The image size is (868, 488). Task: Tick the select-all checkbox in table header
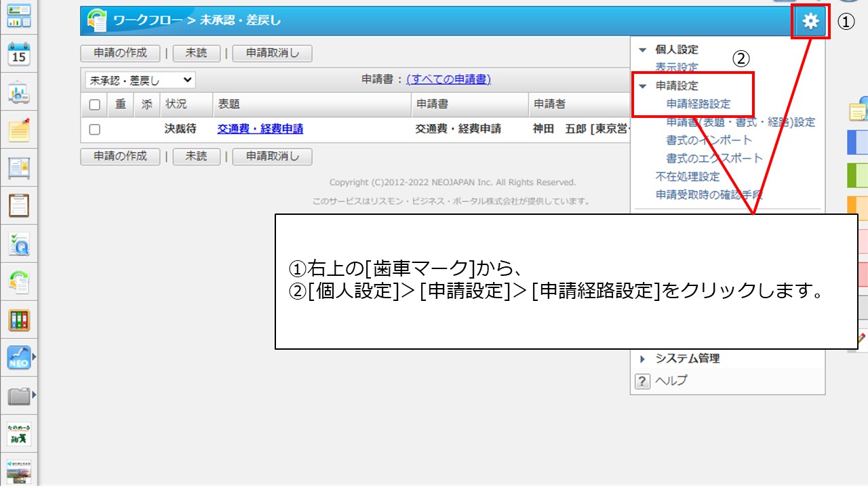pos(94,104)
